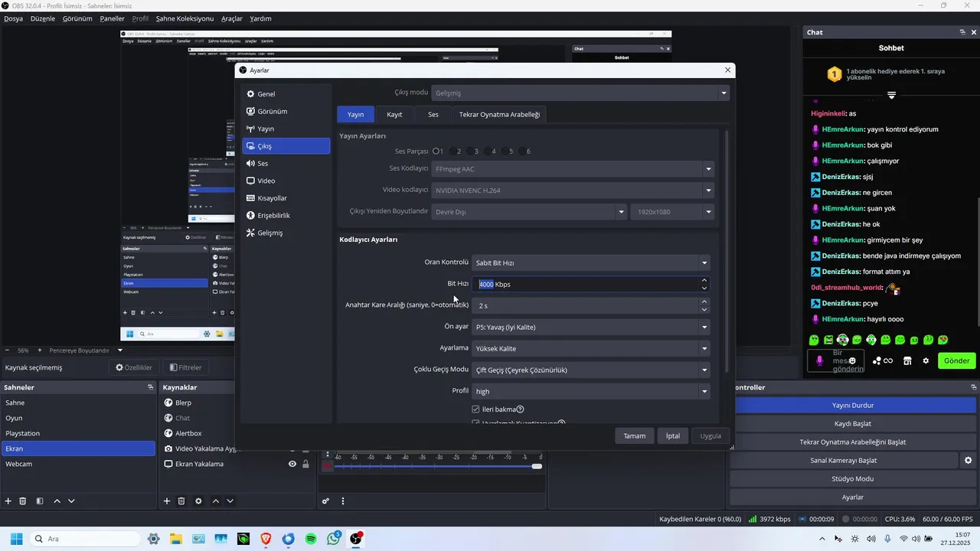Send chat message with Gönder button

pos(956,360)
